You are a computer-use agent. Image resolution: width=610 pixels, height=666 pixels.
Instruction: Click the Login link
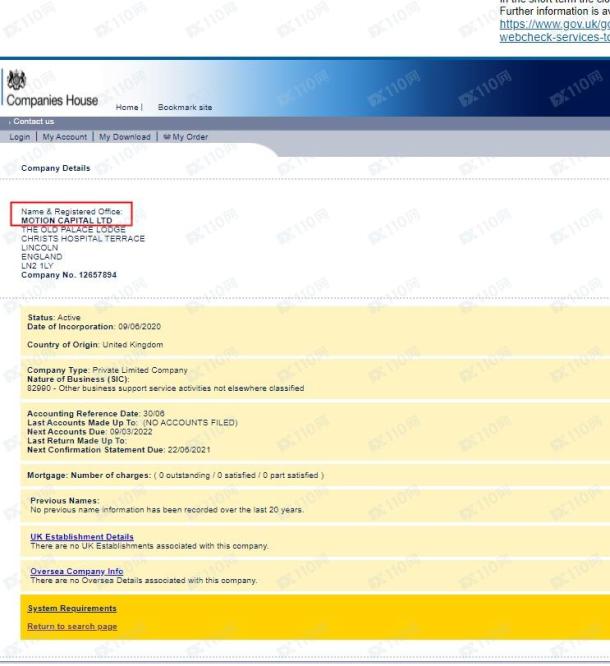[20, 137]
